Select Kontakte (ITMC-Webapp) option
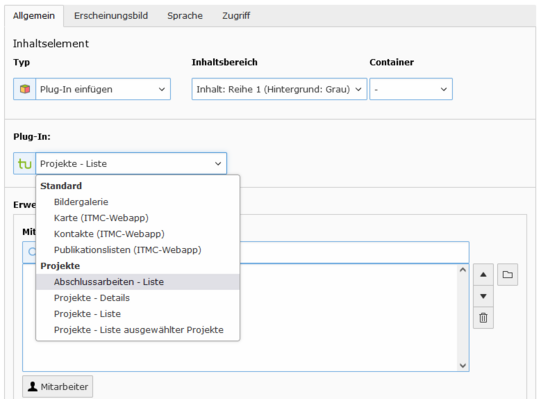This screenshot has height=399, width=541. (x=138, y=234)
